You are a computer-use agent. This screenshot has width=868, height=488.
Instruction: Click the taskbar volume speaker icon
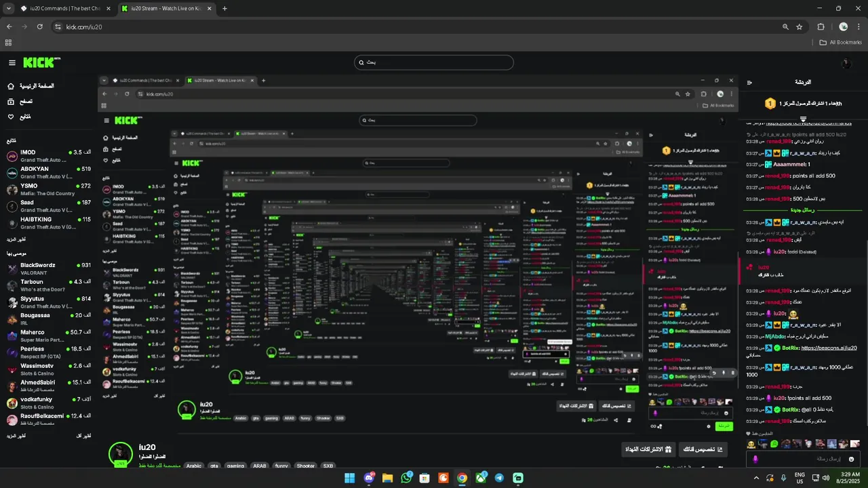[825, 478]
